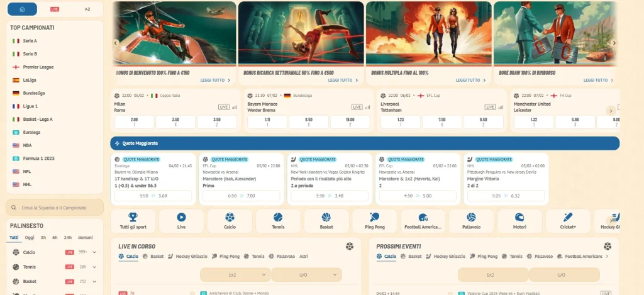This screenshot has width=644, height=295.
Task: Switch to the LIVE top tab
Action: (x=55, y=9)
